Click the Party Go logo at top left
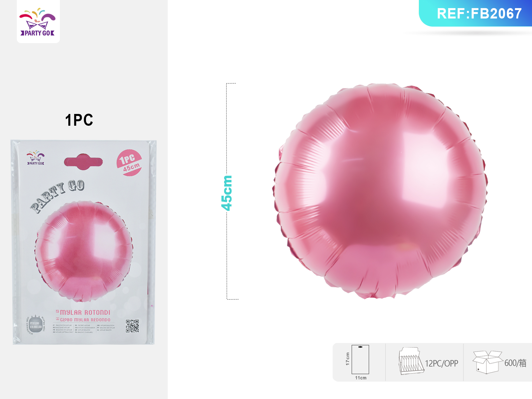532x399 pixels. click(38, 22)
